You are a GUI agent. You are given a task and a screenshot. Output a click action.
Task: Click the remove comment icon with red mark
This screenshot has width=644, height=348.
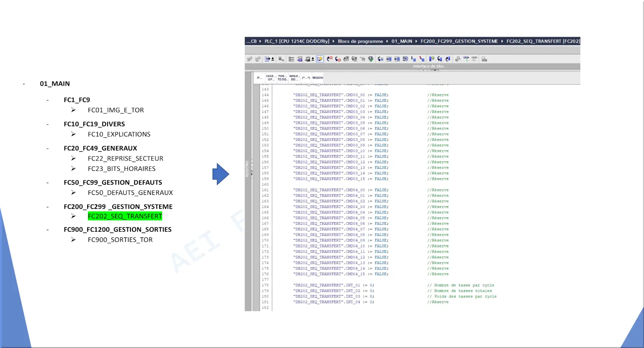click(422, 59)
